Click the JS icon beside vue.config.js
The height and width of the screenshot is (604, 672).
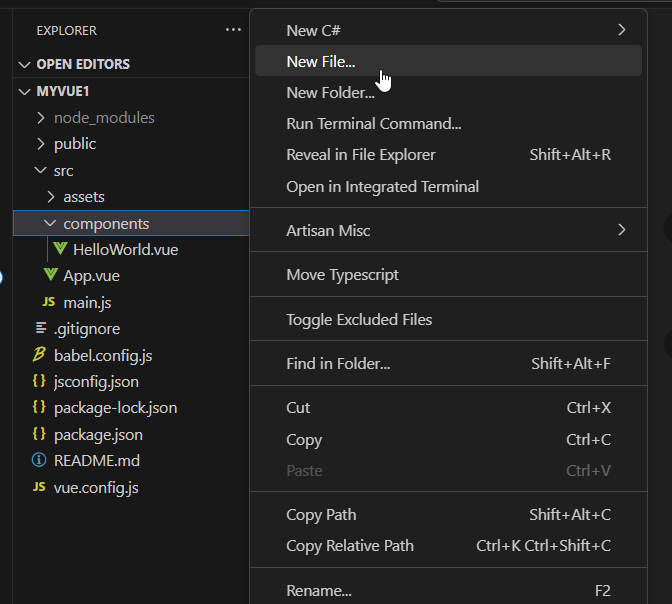[40, 487]
